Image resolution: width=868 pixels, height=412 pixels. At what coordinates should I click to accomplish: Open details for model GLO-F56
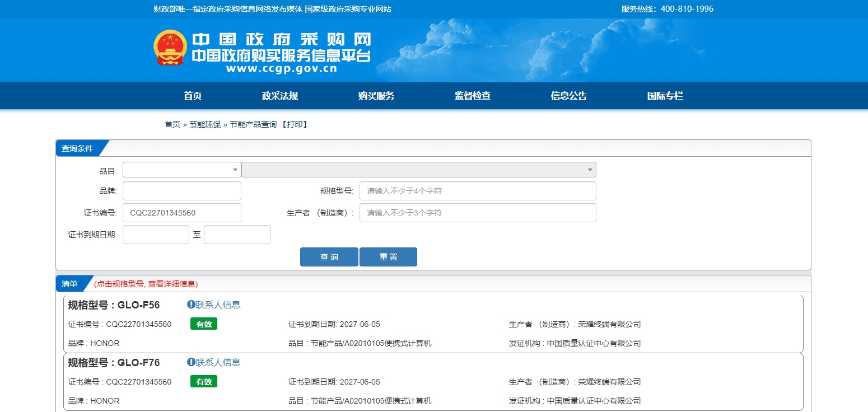coord(138,305)
